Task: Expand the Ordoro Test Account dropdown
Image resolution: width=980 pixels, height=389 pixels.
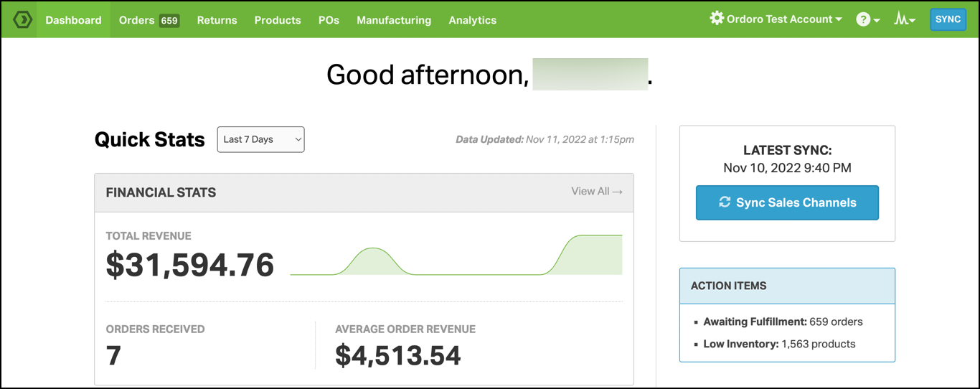Action: pyautogui.click(x=838, y=19)
